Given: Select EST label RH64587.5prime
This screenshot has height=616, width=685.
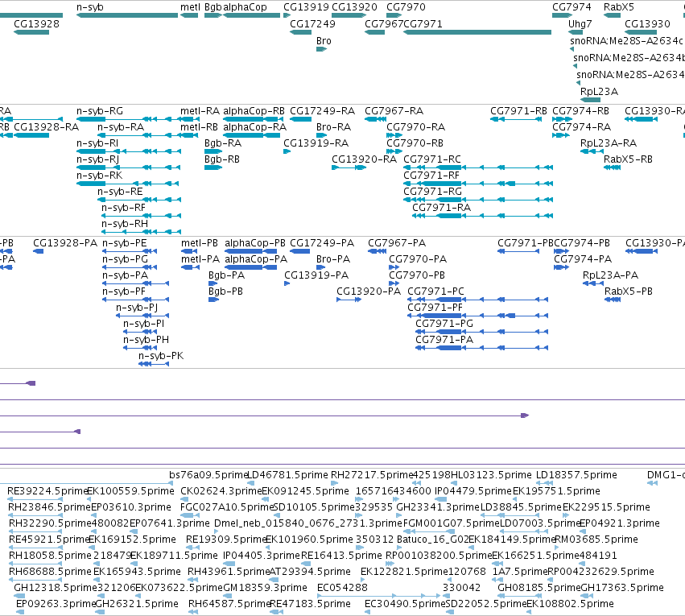Looking at the screenshot, I should click(229, 604).
